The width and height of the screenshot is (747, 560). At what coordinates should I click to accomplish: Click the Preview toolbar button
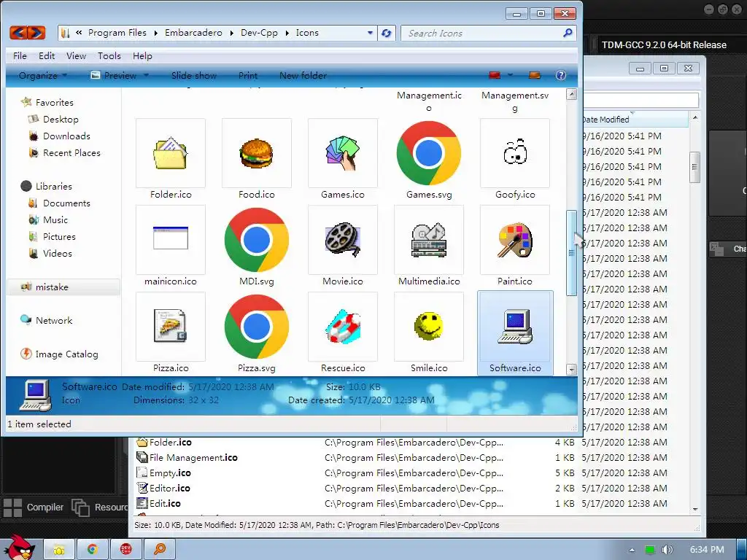click(113, 75)
